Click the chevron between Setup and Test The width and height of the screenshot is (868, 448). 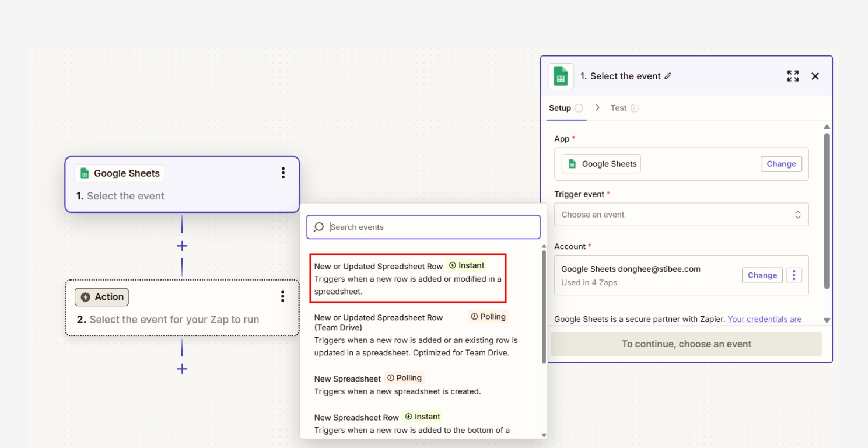pyautogui.click(x=598, y=108)
